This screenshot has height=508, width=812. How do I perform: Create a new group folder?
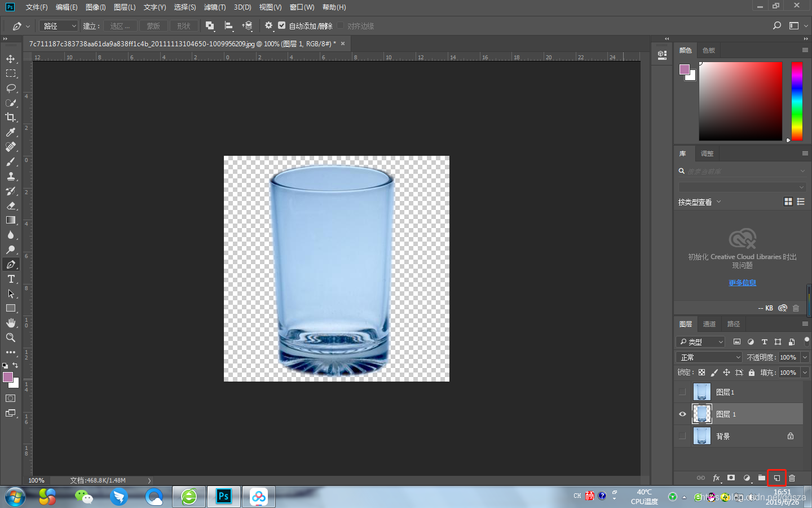click(x=762, y=478)
